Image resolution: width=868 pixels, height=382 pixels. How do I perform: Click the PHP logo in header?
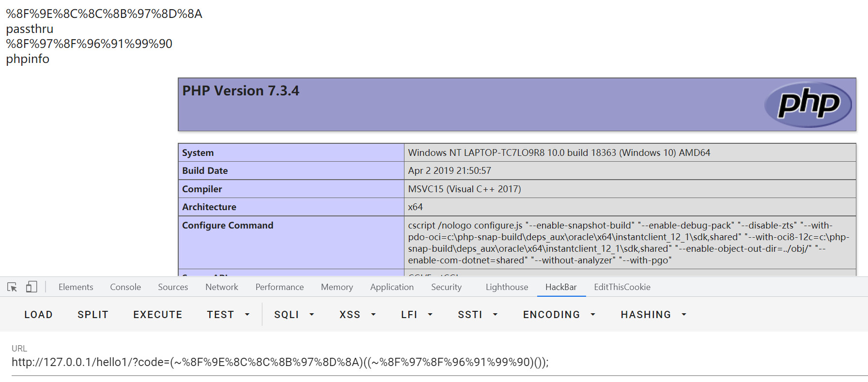pos(808,104)
